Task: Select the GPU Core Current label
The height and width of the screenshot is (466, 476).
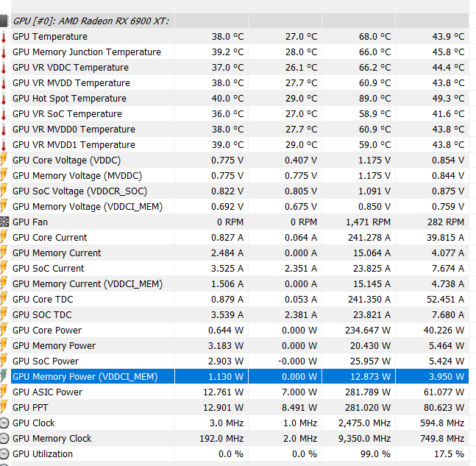Action: [49, 237]
